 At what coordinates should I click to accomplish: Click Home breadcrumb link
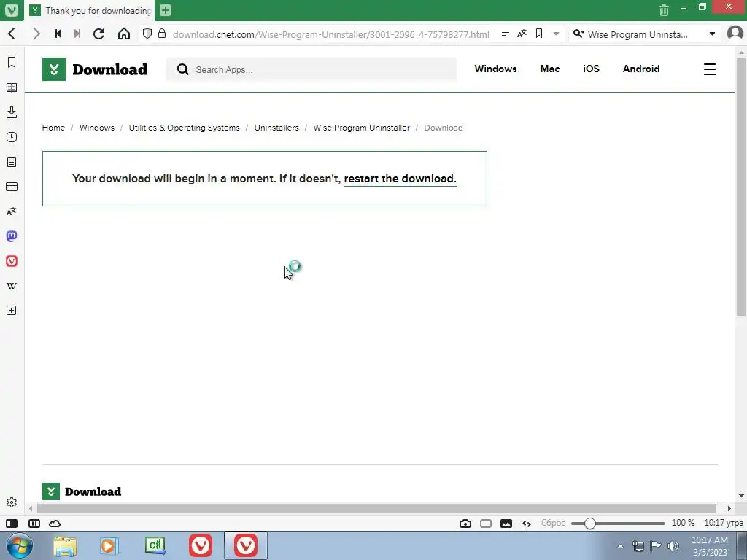(x=53, y=128)
